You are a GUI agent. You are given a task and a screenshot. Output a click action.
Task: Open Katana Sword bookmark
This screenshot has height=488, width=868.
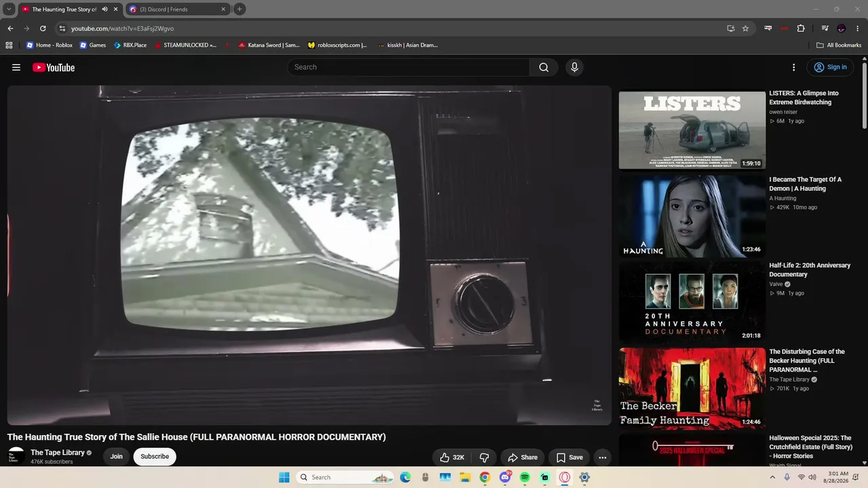point(269,45)
